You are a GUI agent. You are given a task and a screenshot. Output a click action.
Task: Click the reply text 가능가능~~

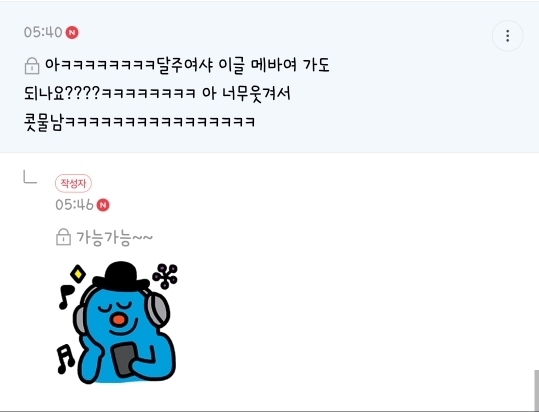click(x=114, y=237)
